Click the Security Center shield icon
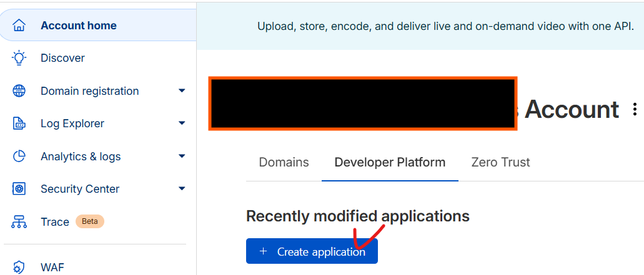Image resolution: width=644 pixels, height=275 pixels. pos(19,189)
